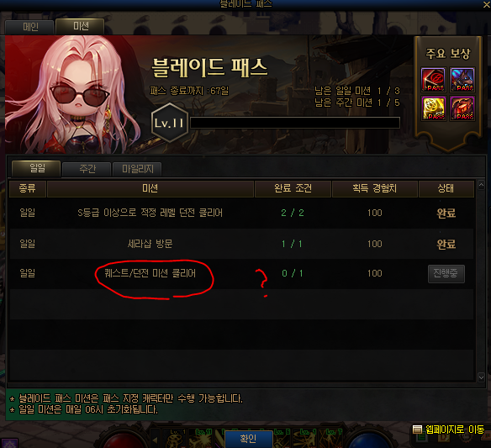This screenshot has height=448, width=491.
Task: Click the Anubis jackal pass reward icon
Action: click(462, 80)
